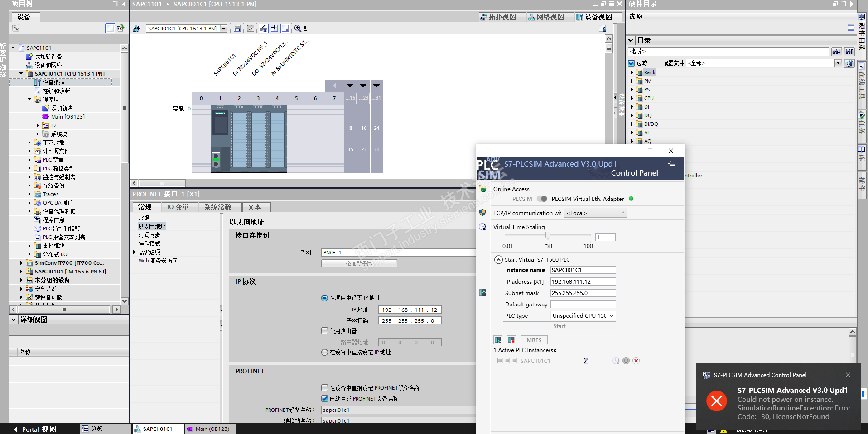Click the left arrow above the rack slots
868x434 pixels.
pos(334,86)
